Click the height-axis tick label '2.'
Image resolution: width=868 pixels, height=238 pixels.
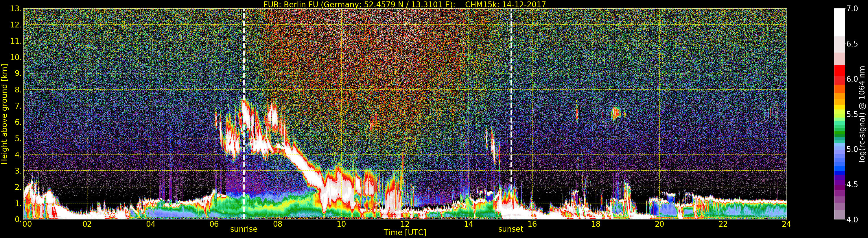(x=18, y=187)
